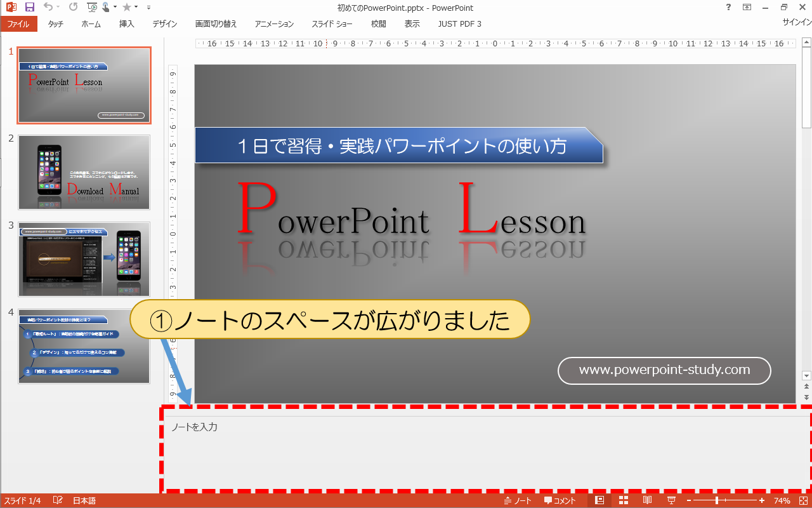Switch to the アニメーション tab

[x=275, y=24]
